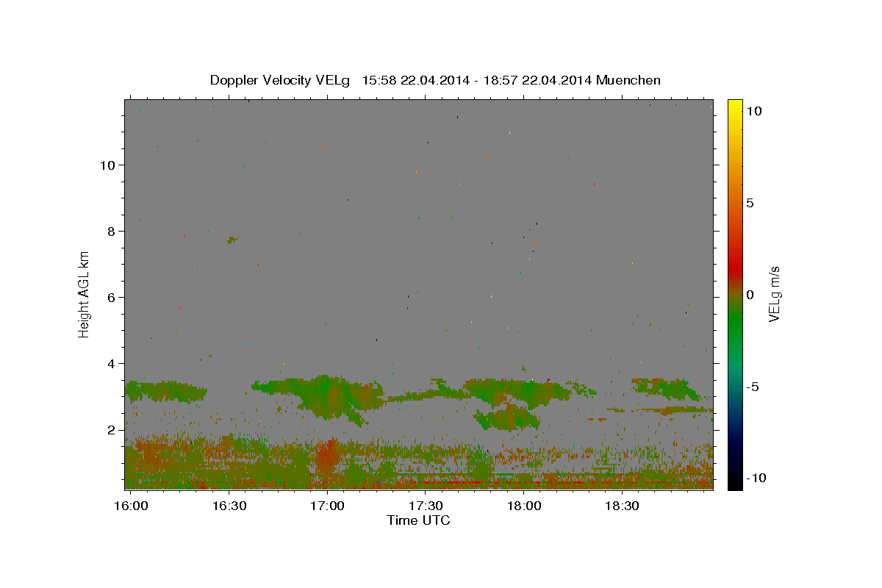
Task: Click the 'VELg m/s' colorbar title
Action: [x=774, y=294]
